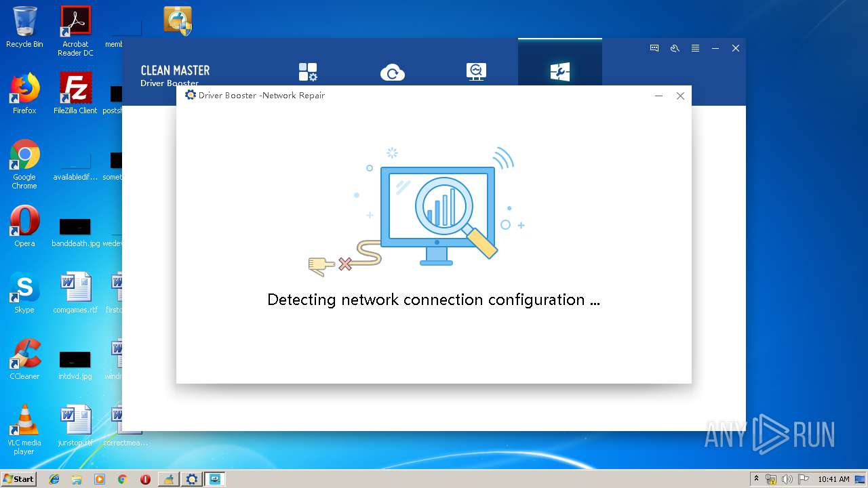Switch to the Driver Booster gear taskbar item
This screenshot has width=868, height=488.
coord(192,479)
